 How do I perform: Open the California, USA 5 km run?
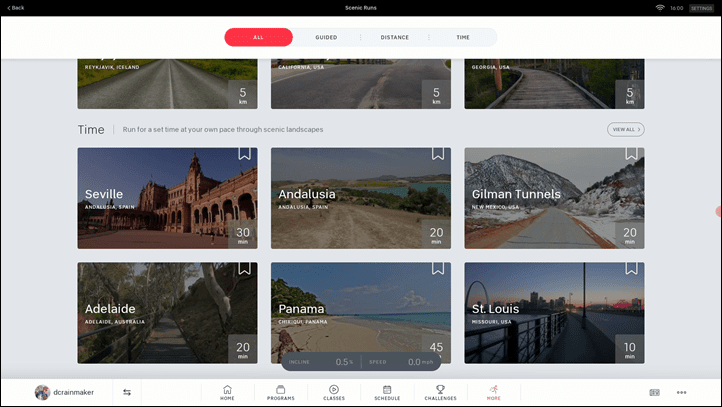[361, 84]
